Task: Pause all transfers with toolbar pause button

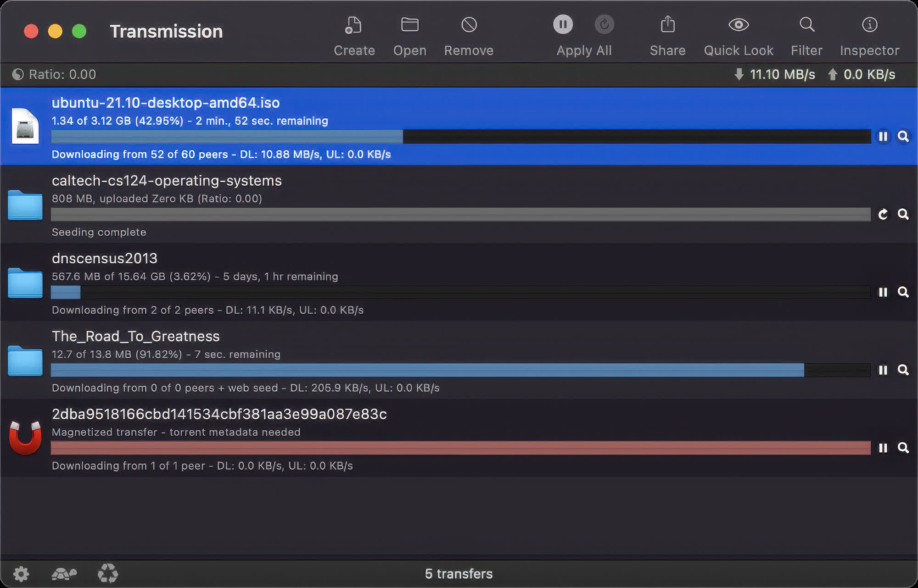Action: (x=563, y=24)
